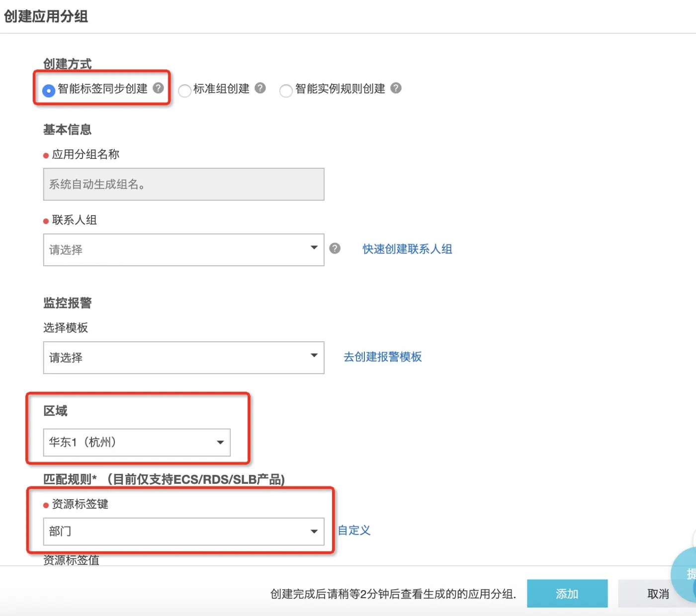
Task: Click the 基本信息 section heading
Action: click(67, 130)
